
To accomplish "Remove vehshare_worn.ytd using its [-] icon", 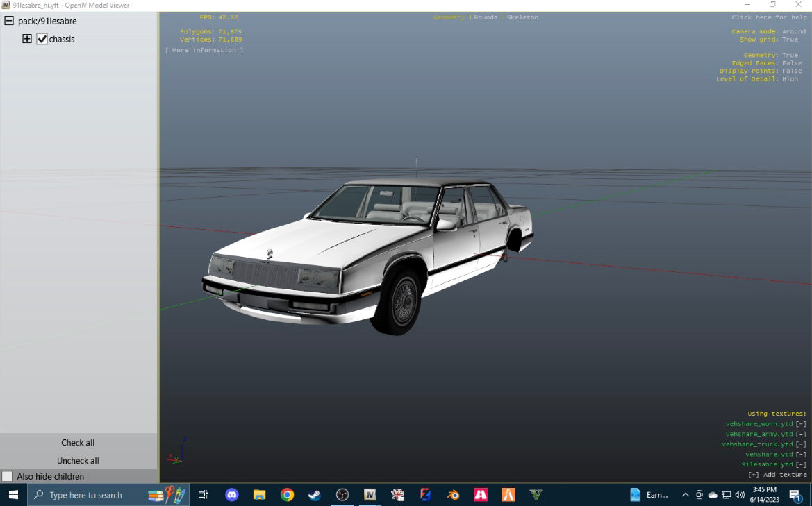I will [x=801, y=423].
